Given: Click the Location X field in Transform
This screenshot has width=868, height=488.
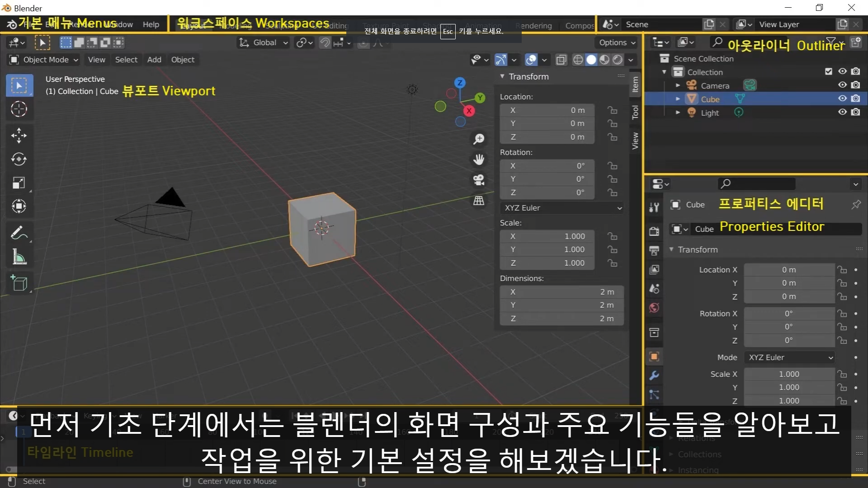Looking at the screenshot, I should (x=547, y=110).
